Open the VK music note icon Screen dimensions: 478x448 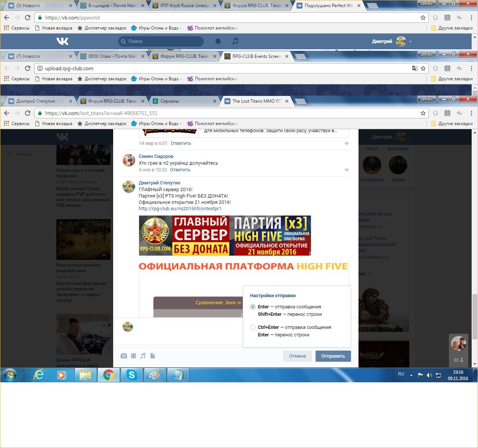coord(235,41)
